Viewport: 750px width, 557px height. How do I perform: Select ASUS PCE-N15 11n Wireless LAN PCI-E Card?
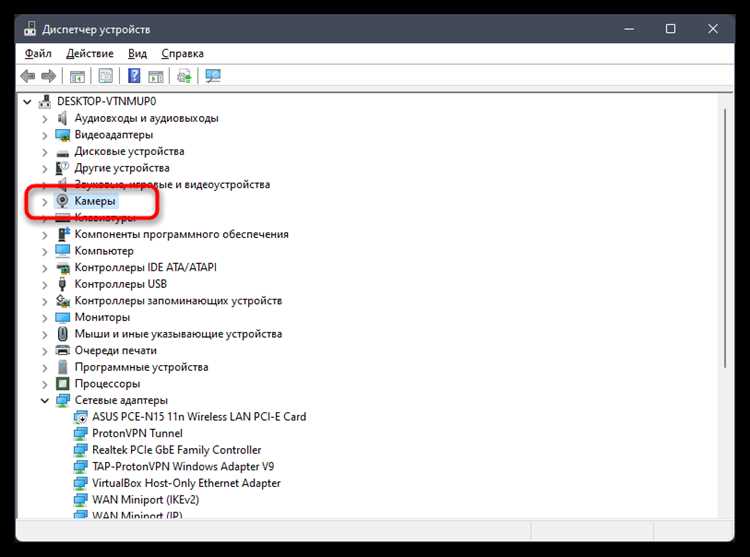[x=199, y=416]
